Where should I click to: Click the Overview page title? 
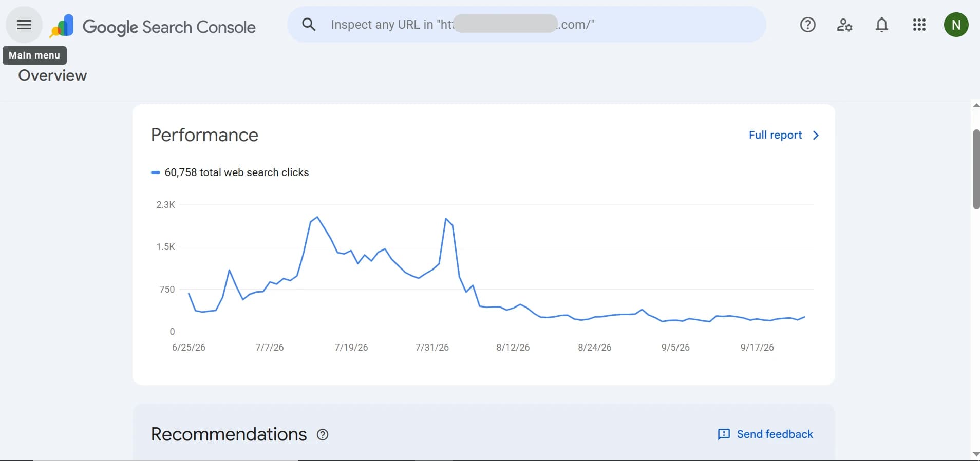(x=52, y=75)
